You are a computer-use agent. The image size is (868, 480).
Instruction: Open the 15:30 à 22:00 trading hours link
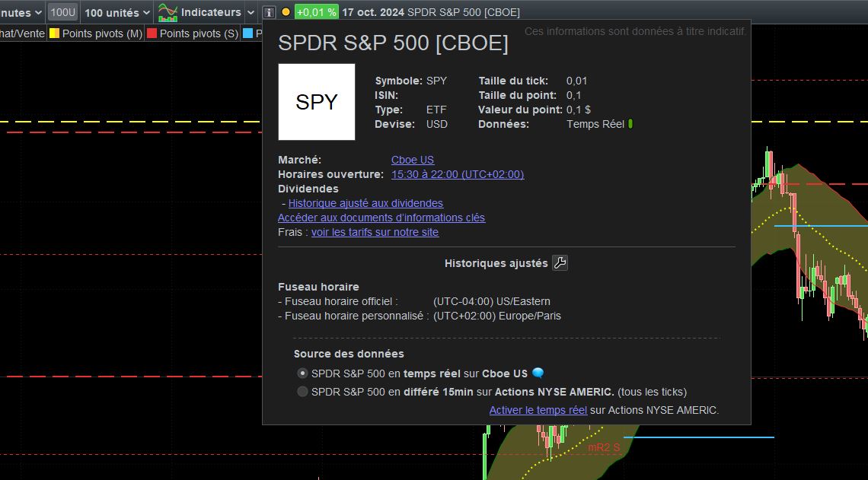pyautogui.click(x=458, y=174)
